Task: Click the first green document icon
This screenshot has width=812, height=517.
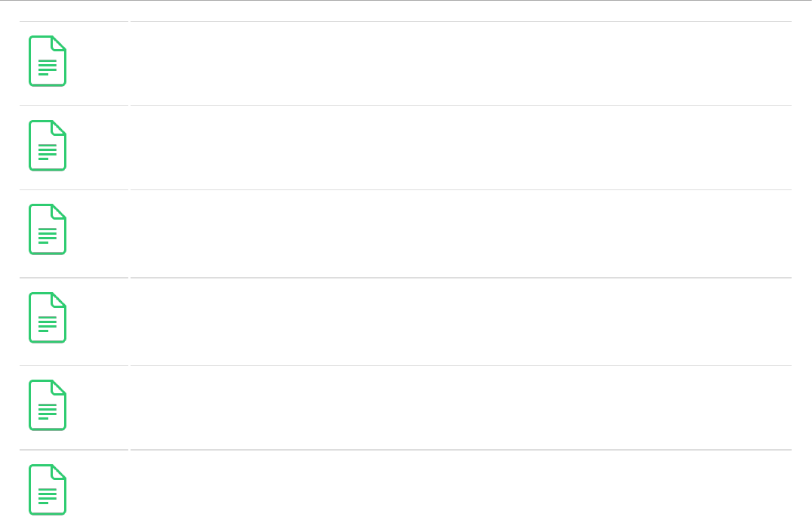Action: pos(48,61)
